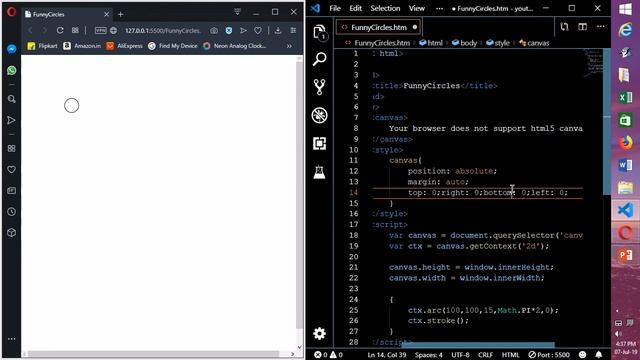
Task: Open Firefox from the taskbar
Action: click(625, 142)
